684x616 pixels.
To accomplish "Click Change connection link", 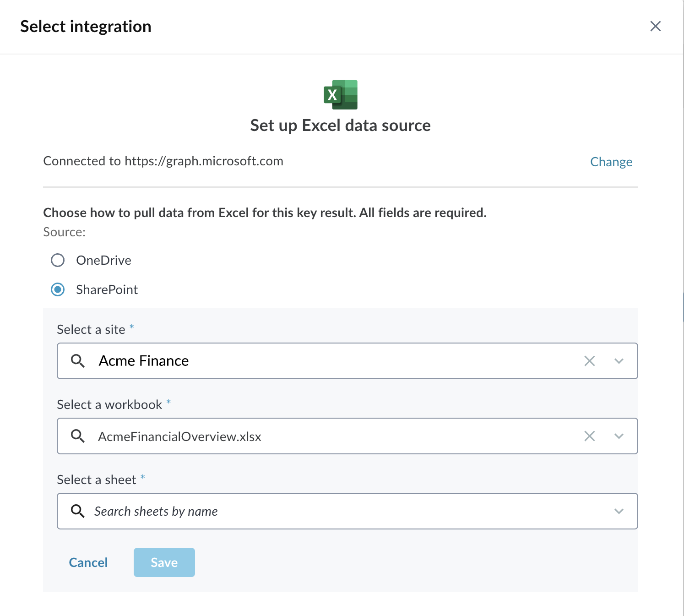I will pos(611,162).
